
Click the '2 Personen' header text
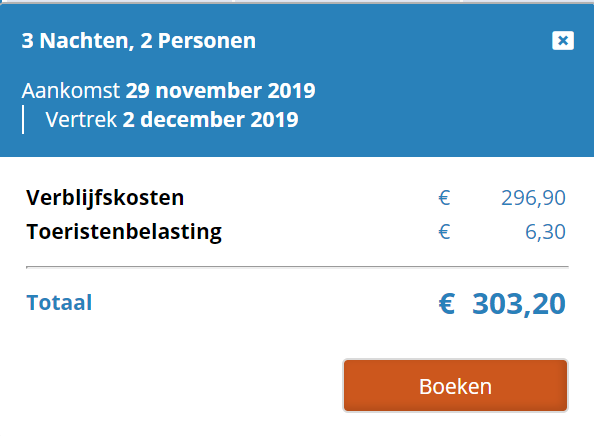point(198,41)
